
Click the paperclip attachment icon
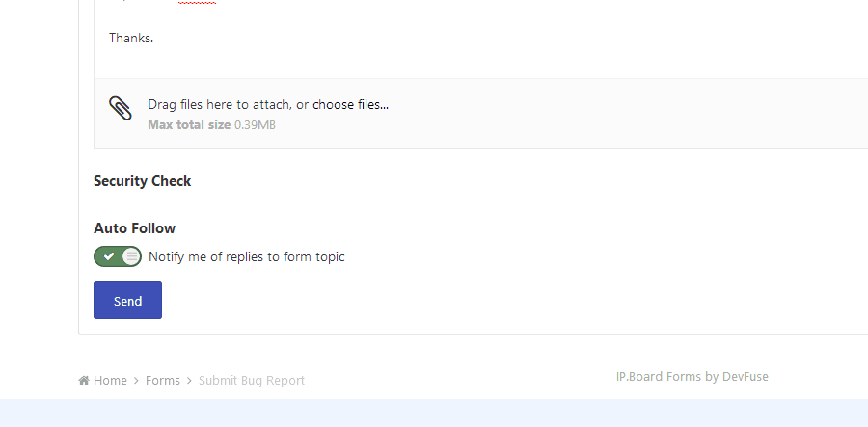[x=121, y=108]
